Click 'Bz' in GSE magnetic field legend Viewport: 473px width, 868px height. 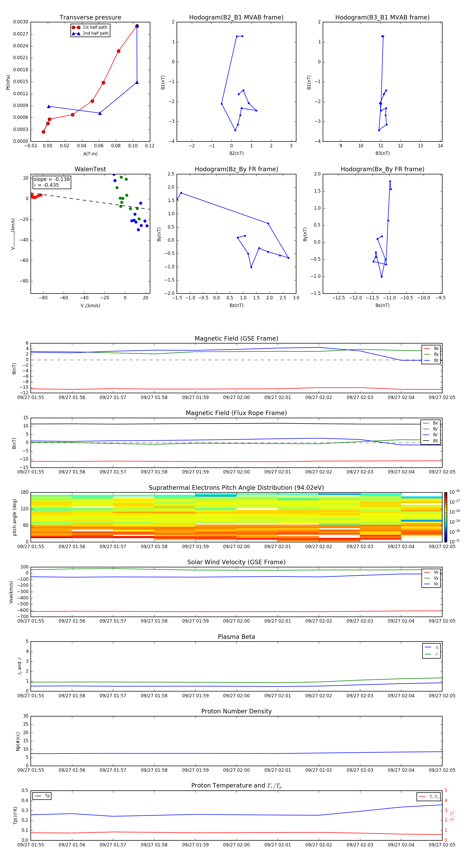pyautogui.click(x=431, y=360)
